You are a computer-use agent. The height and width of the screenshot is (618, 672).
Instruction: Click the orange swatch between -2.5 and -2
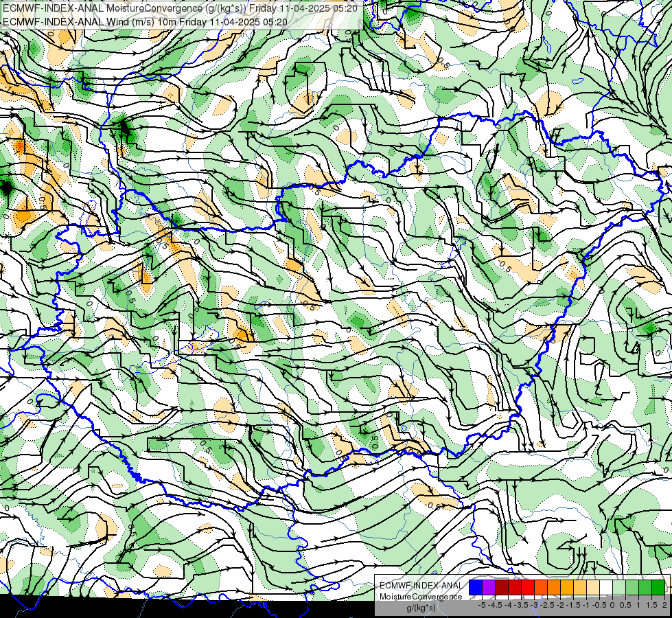[554, 588]
